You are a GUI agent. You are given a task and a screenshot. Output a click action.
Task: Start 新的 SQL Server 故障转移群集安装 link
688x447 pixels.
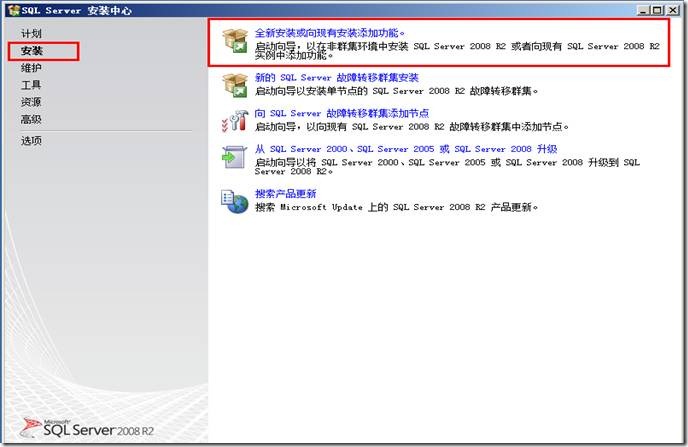tap(336, 77)
